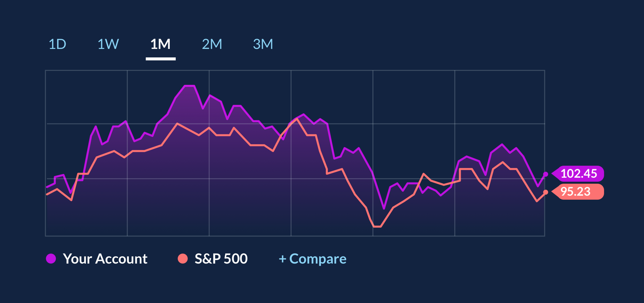This screenshot has height=303, width=644.
Task: Select the 1W time range tab
Action: (x=108, y=44)
